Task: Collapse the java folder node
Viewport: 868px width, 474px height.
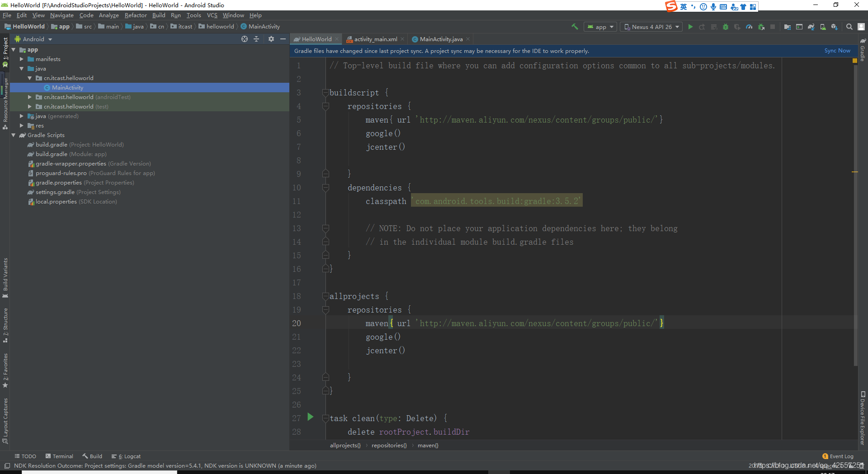Action: pos(22,69)
